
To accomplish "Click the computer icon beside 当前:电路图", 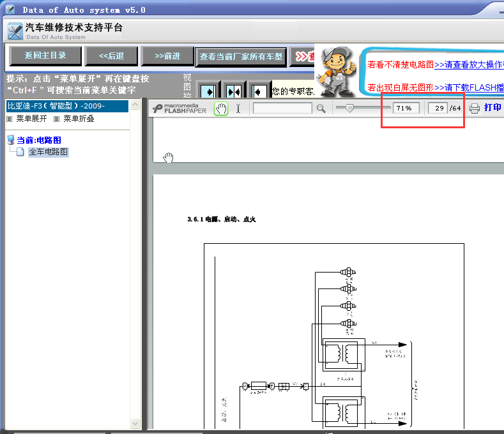I will pyautogui.click(x=11, y=140).
